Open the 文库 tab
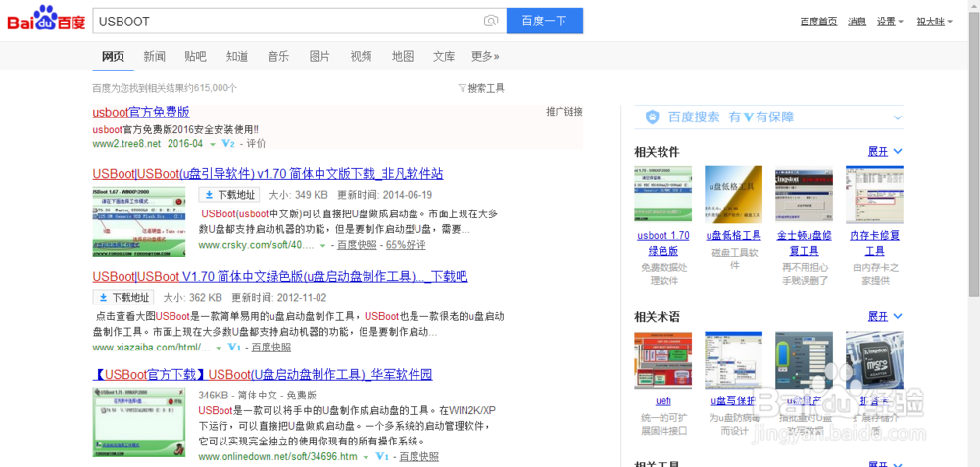The image size is (980, 467). point(444,56)
